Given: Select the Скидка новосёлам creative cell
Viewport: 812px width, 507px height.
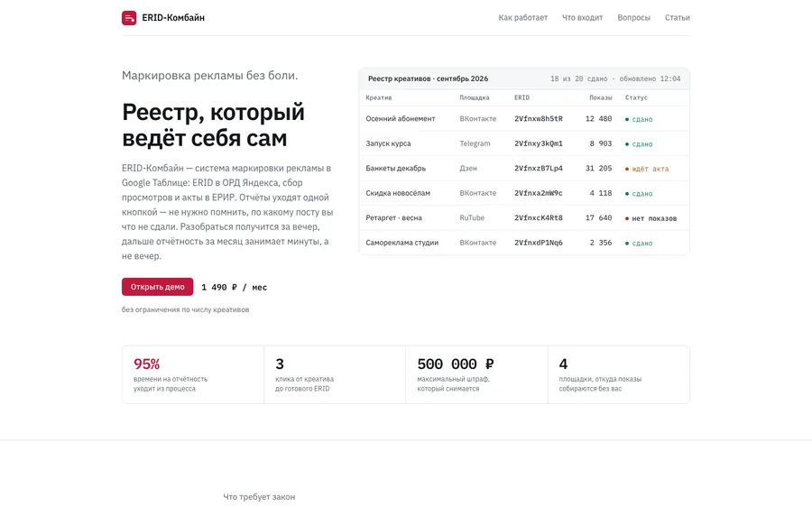Looking at the screenshot, I should pos(398,193).
